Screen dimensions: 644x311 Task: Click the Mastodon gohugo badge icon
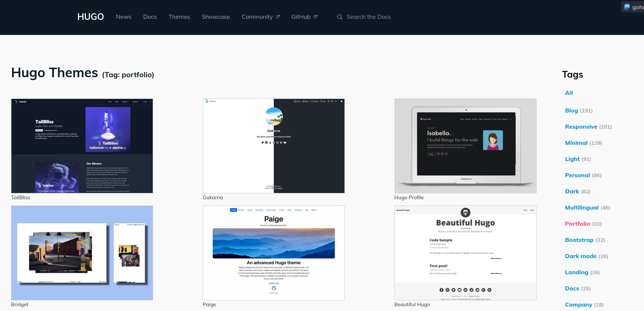627,7
